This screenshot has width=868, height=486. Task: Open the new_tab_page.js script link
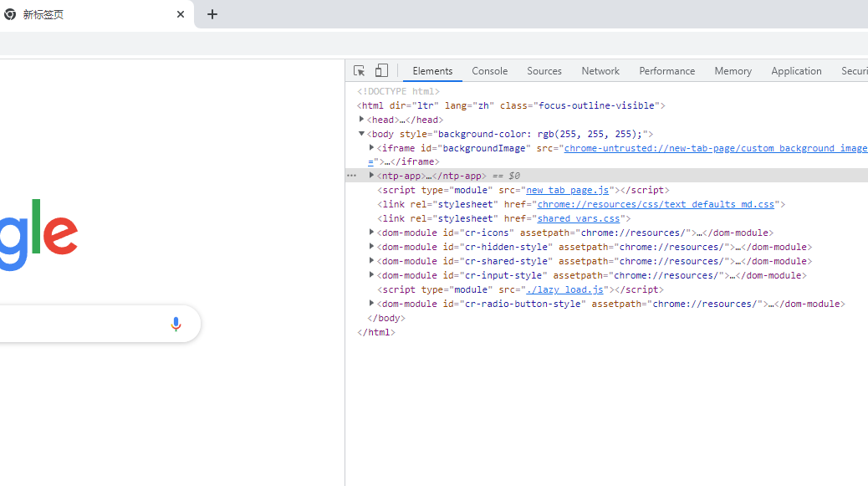(x=568, y=190)
